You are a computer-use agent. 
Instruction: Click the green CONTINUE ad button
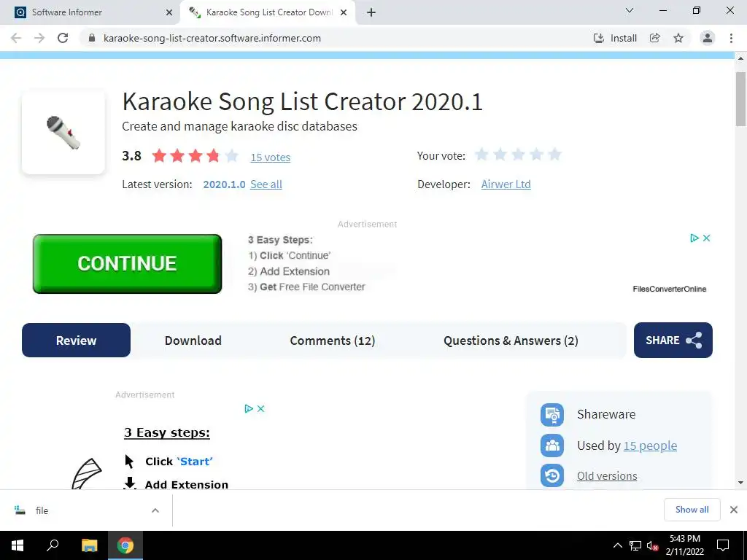[x=127, y=264]
